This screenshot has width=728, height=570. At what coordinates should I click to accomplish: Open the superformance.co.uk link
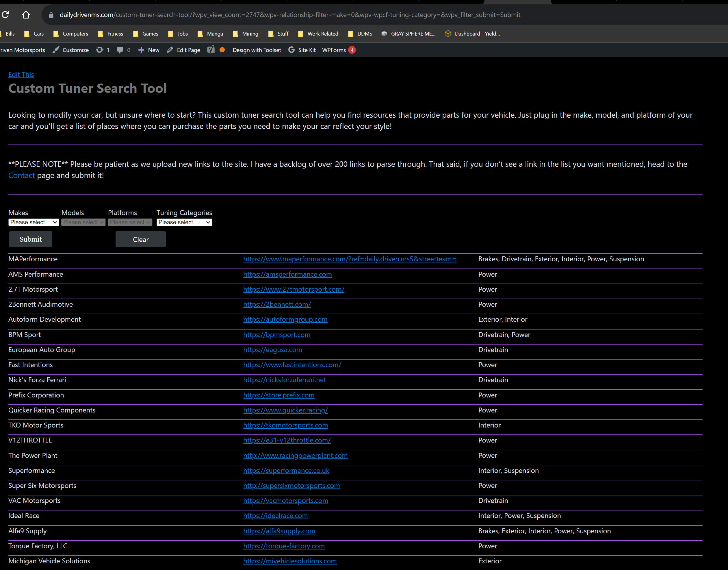[x=287, y=471]
